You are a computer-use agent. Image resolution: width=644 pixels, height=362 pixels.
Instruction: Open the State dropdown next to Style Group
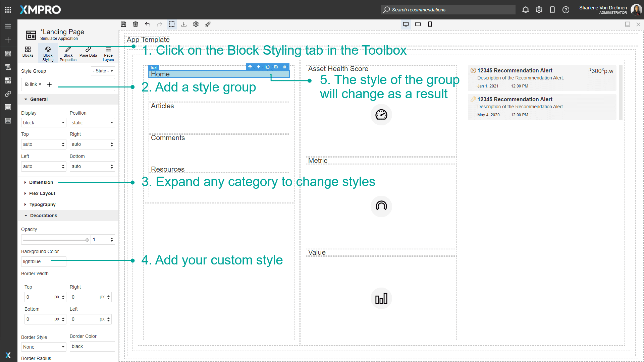click(103, 71)
